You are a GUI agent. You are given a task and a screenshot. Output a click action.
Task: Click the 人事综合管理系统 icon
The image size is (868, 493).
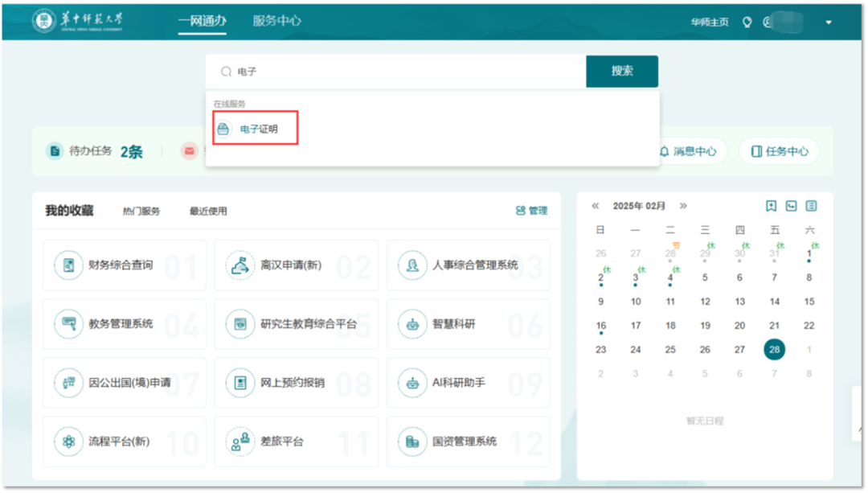tap(413, 265)
